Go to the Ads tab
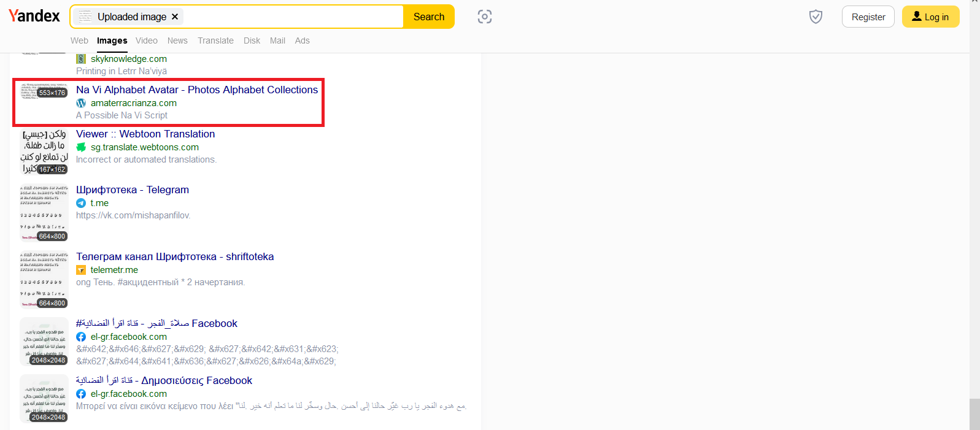The image size is (980, 430). [302, 40]
